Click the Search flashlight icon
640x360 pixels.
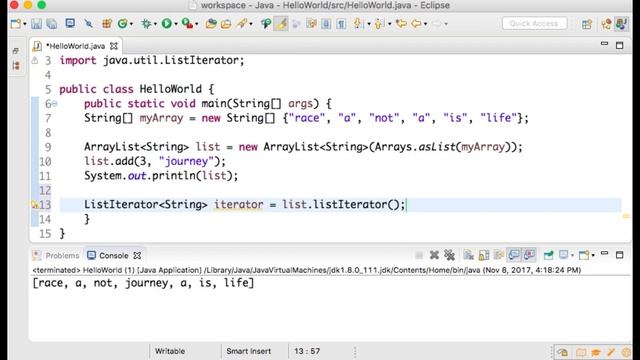point(242,24)
